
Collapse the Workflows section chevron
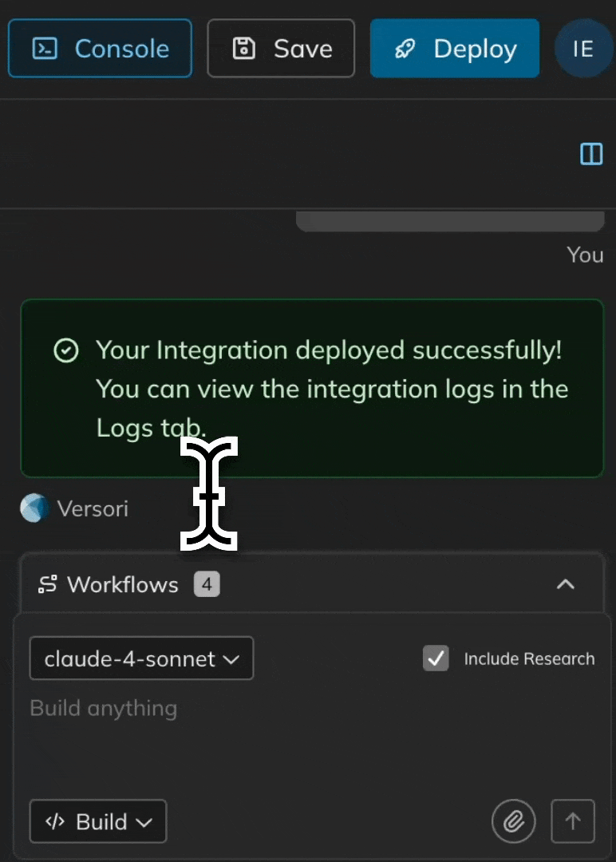[x=566, y=584]
